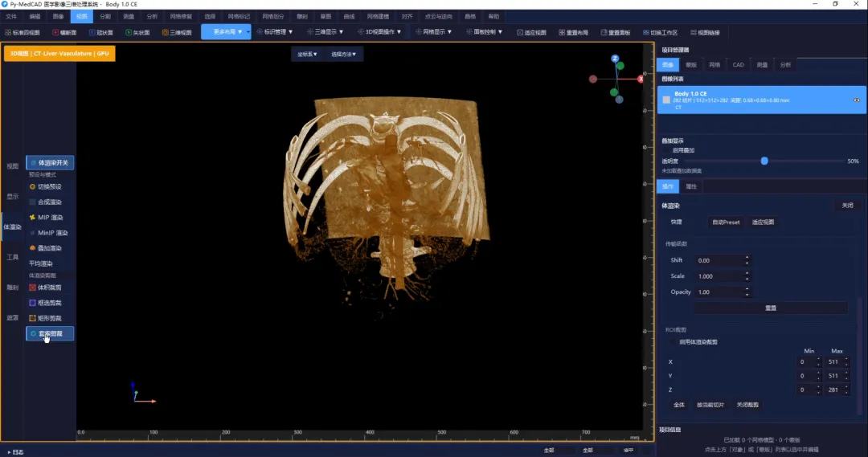Activate 套索剪裁 lasso crop tool
868x457 pixels.
point(50,333)
